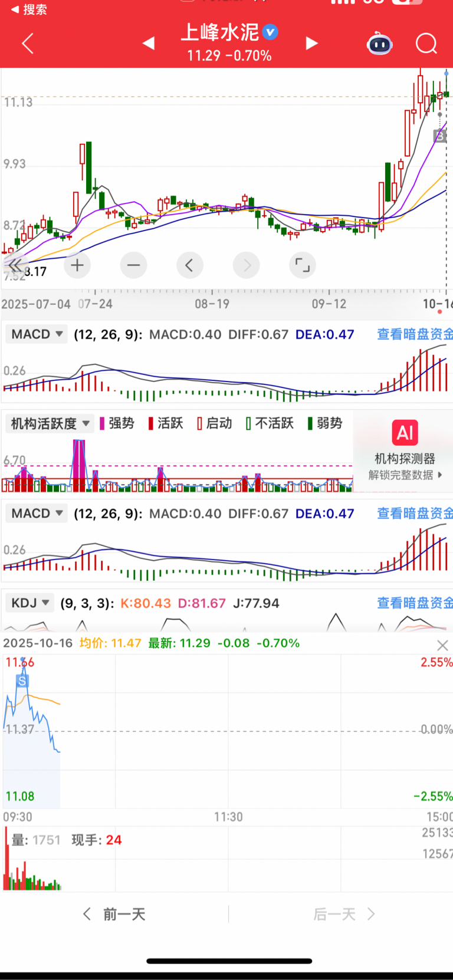
Task: Tap the 量: 1751 volume label
Action: tap(36, 840)
